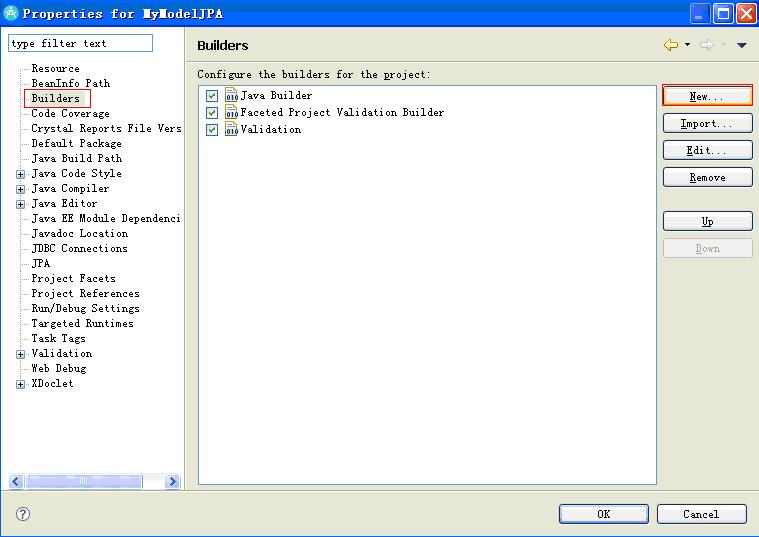Click the tree scrollbar right arrow

point(172,481)
